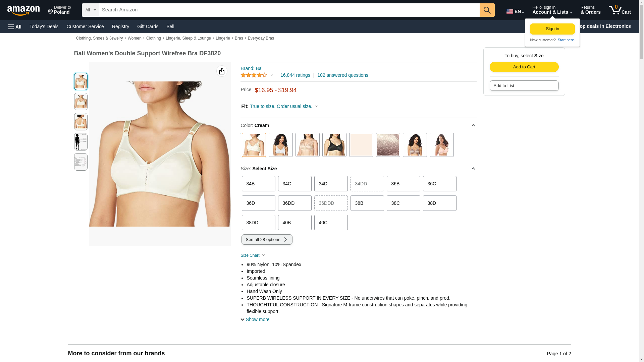Screen dimensions: 644x362
Task: Click the Add to Cart button
Action: (524, 67)
